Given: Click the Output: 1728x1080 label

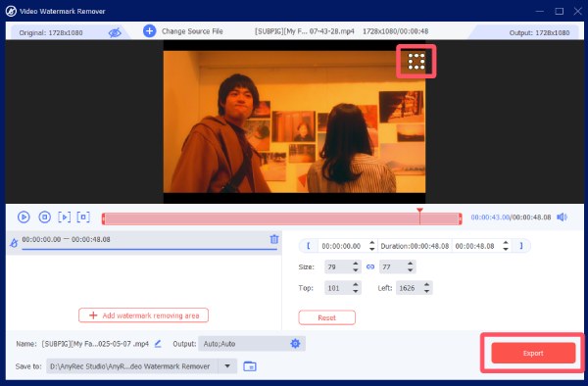Looking at the screenshot, I should (539, 33).
